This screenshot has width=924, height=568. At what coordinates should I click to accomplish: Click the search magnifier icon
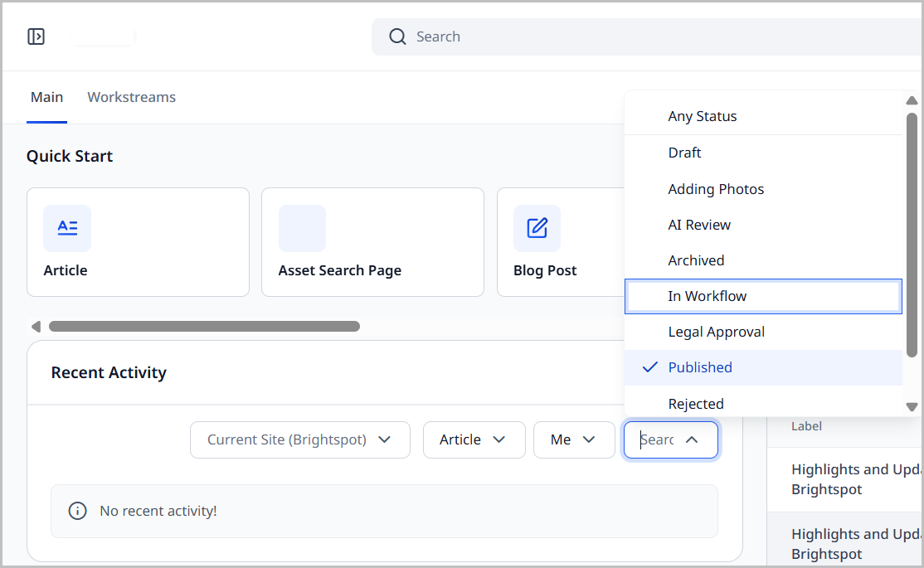click(x=397, y=36)
